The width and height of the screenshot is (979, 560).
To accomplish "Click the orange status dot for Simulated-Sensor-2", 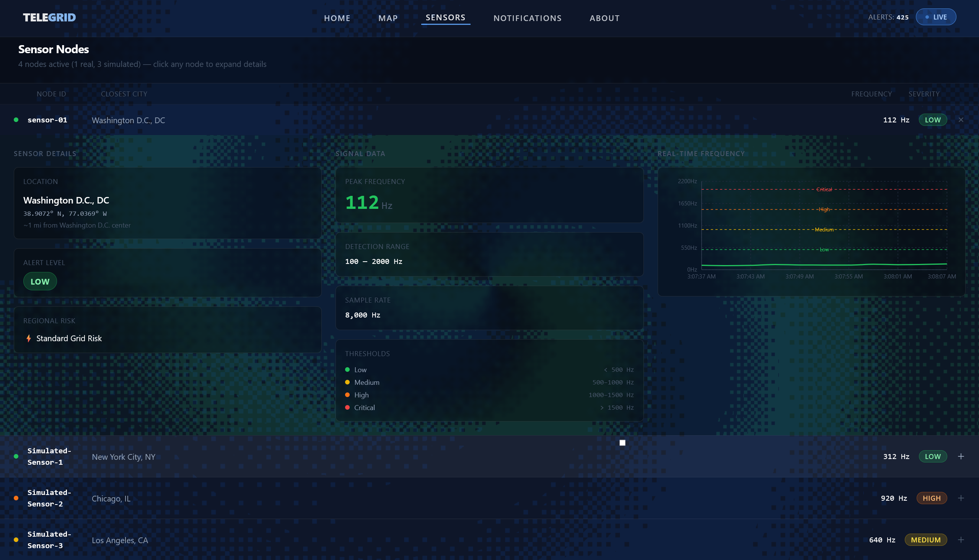I will 16,498.
